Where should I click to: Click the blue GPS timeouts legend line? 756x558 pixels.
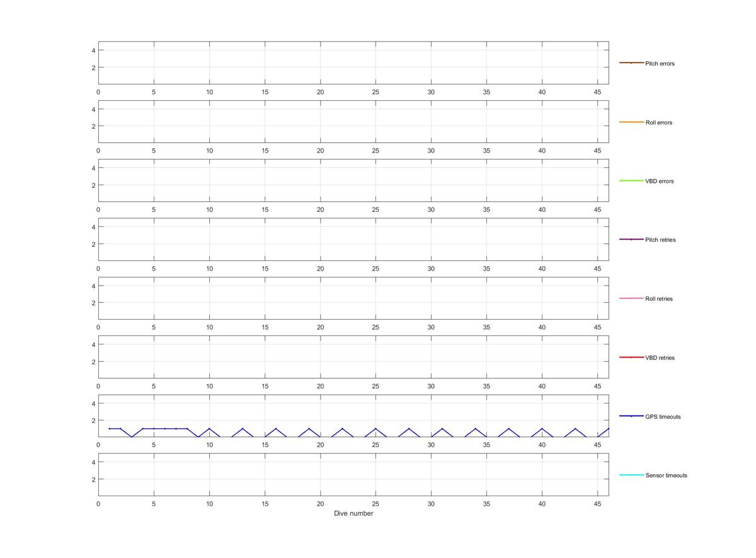[631, 416]
